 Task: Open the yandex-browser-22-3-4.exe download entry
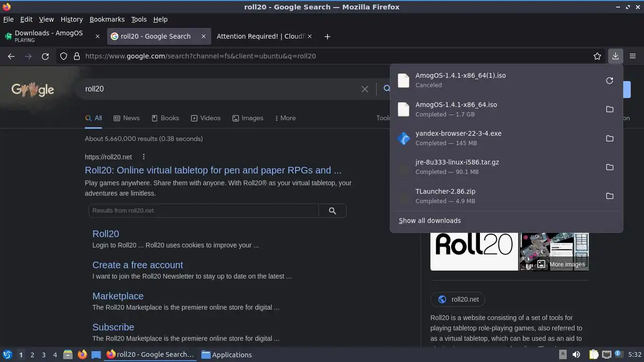coord(496,138)
